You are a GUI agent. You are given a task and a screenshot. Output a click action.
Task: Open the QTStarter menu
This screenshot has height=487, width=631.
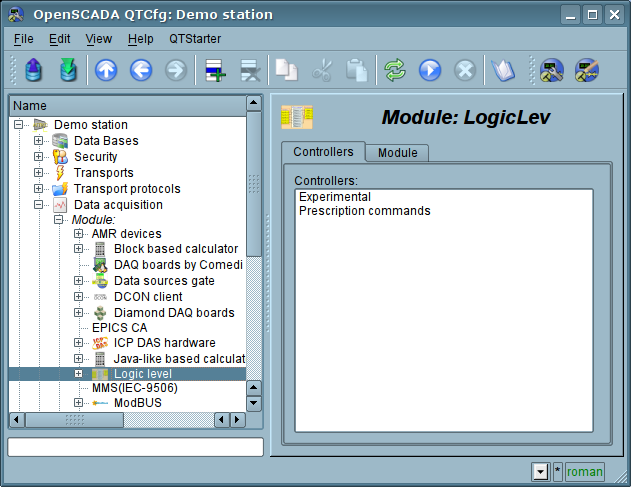tap(195, 39)
